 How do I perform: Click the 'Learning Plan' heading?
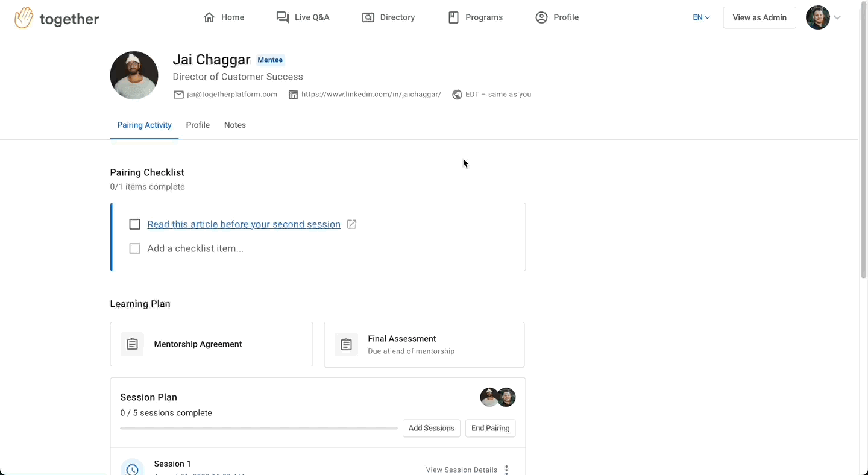tap(140, 304)
